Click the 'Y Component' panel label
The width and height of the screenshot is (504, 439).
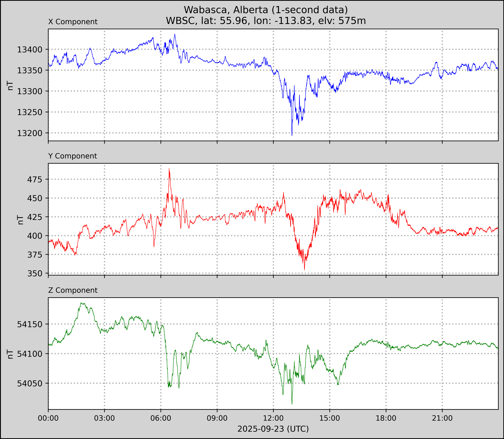73,156
